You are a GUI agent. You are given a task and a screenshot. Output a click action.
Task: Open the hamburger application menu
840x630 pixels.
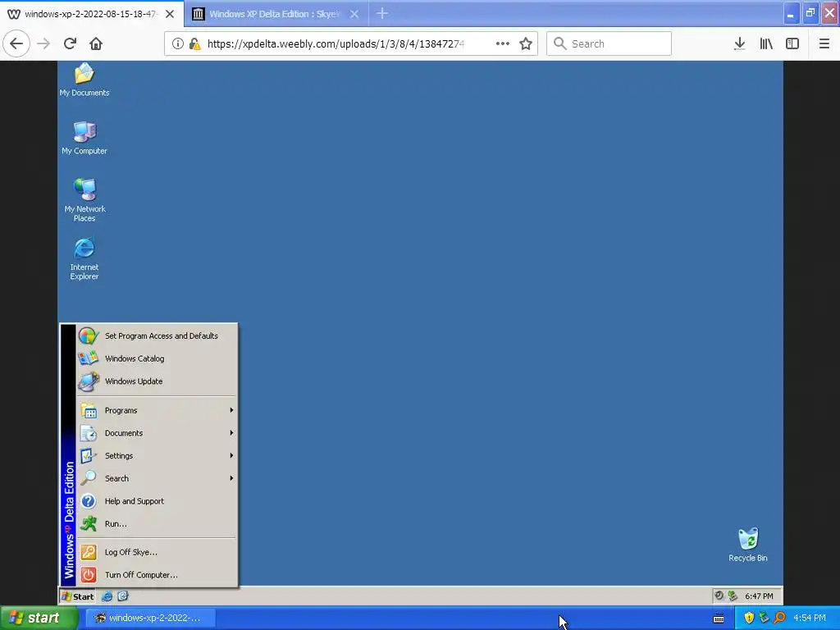pos(824,43)
